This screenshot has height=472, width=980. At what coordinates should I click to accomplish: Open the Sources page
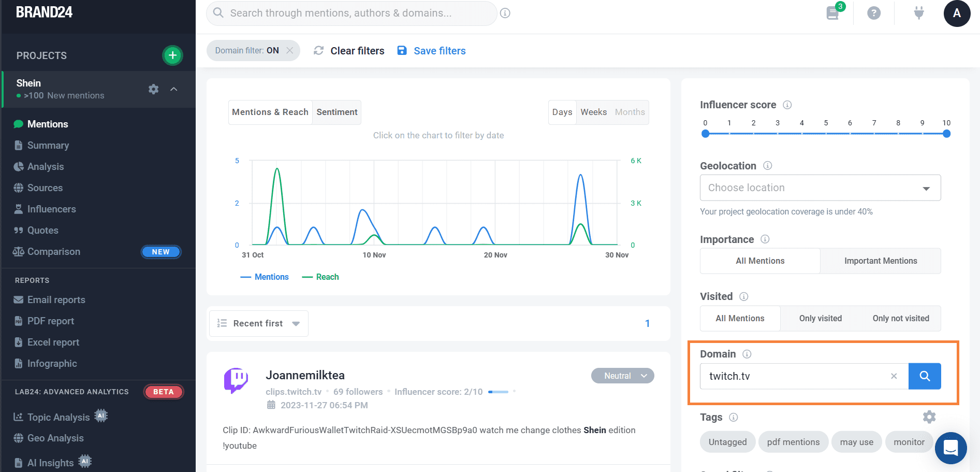(45, 188)
